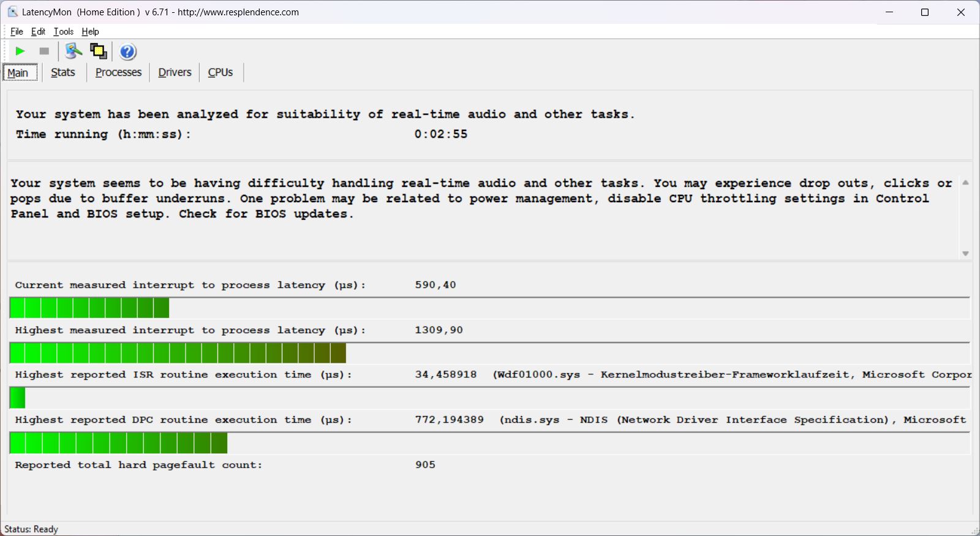This screenshot has width=980, height=536.
Task: Switch to the Processes tab
Action: 118,72
